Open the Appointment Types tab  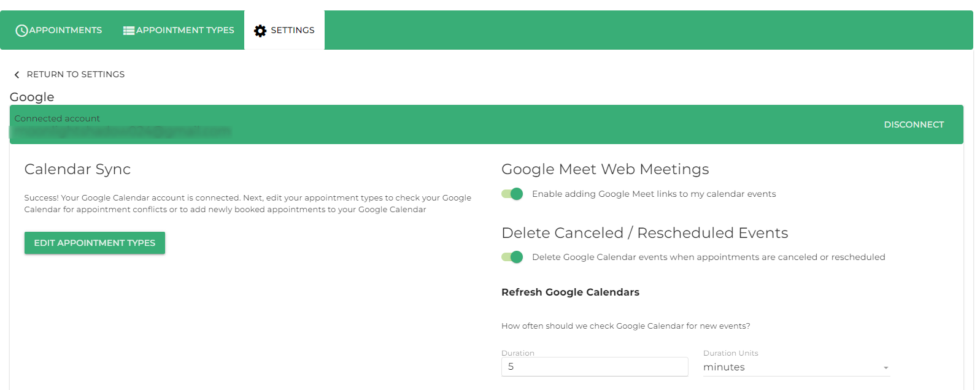[178, 29]
